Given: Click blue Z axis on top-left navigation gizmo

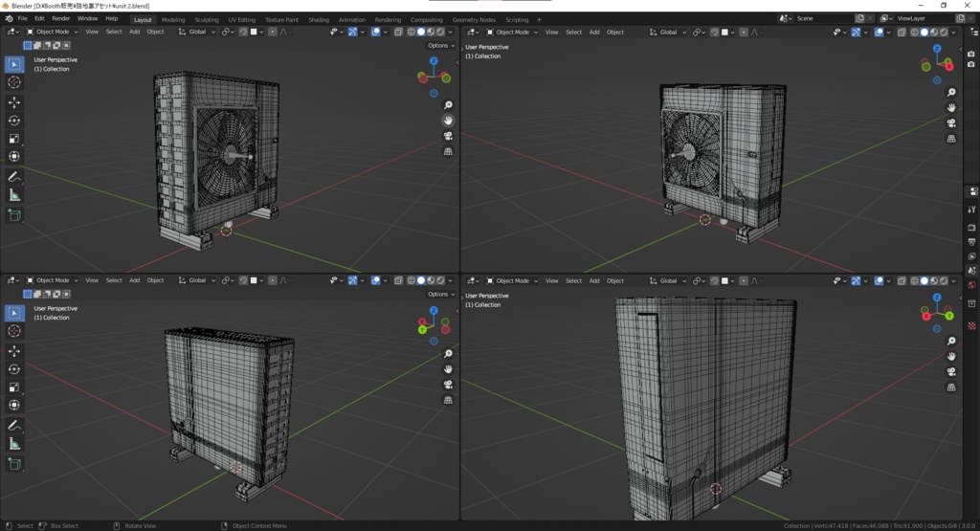Looking at the screenshot, I should [434, 60].
